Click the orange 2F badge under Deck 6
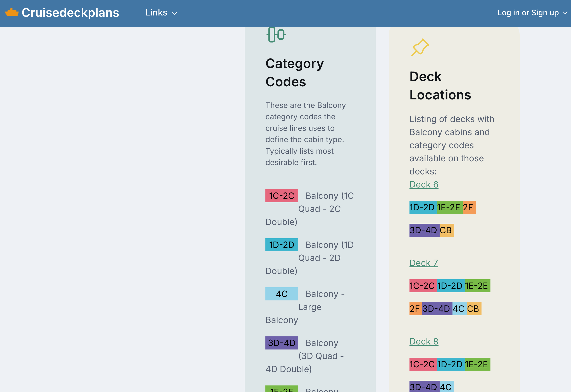The height and width of the screenshot is (392, 571). (468, 207)
